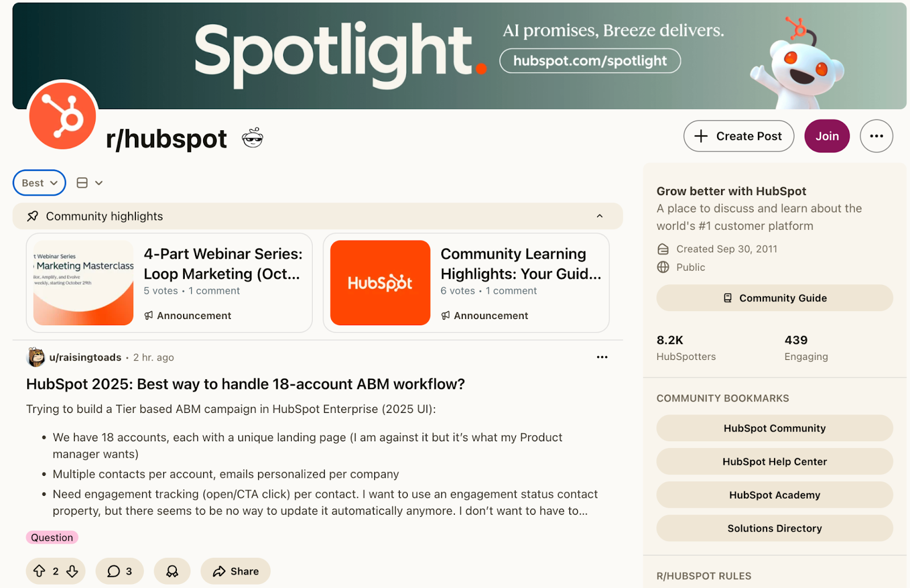Open the Community Guide
Viewport: 910px width, 588px height.
[774, 297]
